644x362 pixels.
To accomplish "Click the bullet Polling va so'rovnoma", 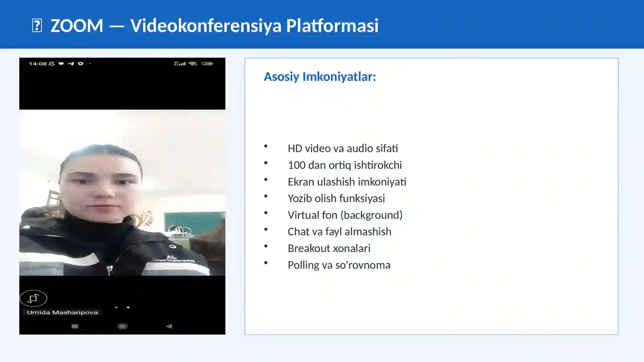I will pos(339,265).
